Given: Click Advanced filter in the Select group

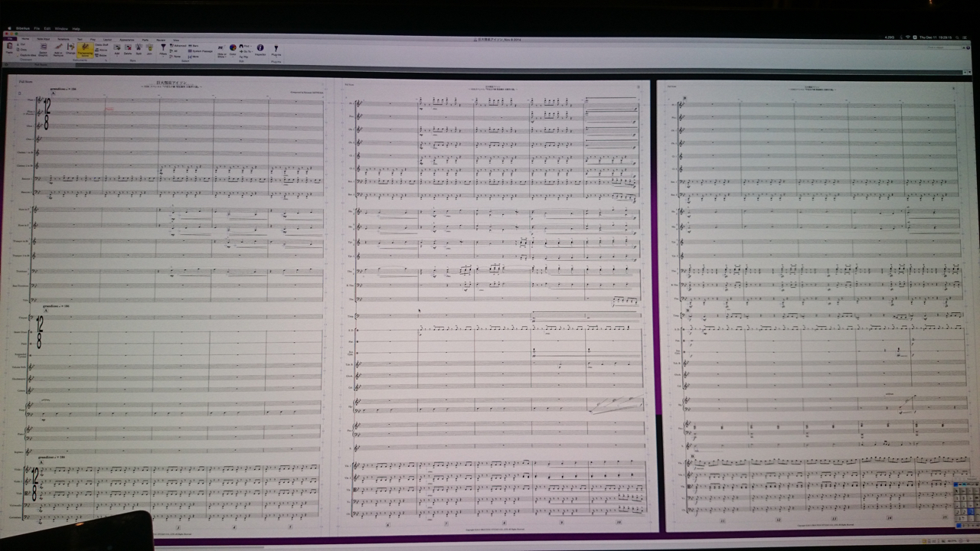Looking at the screenshot, I should (x=178, y=46).
